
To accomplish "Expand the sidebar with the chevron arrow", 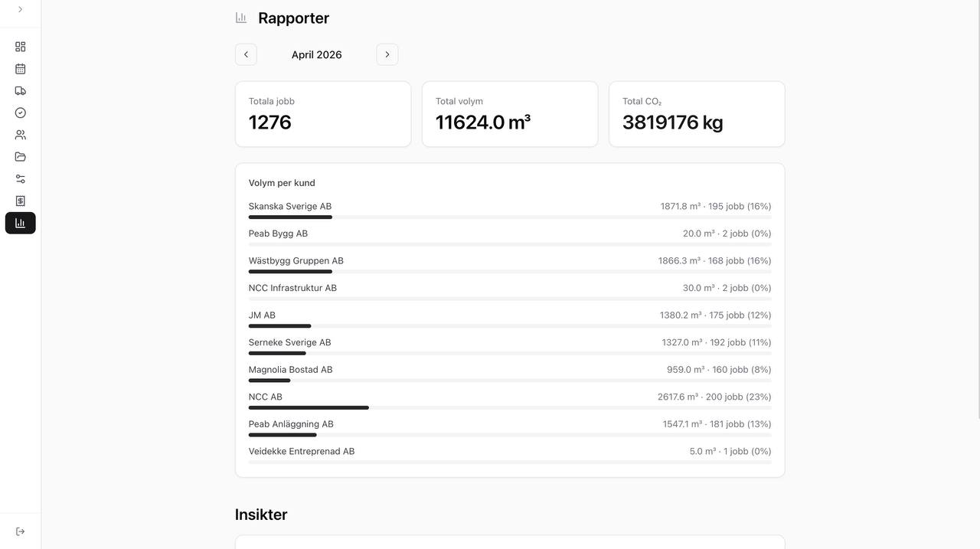I will (20, 9).
